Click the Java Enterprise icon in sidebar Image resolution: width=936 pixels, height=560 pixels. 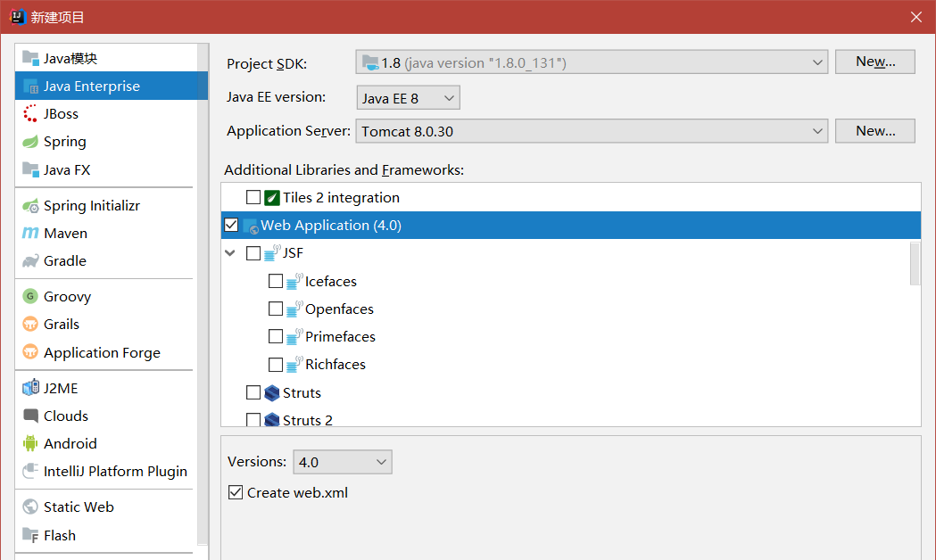30,86
